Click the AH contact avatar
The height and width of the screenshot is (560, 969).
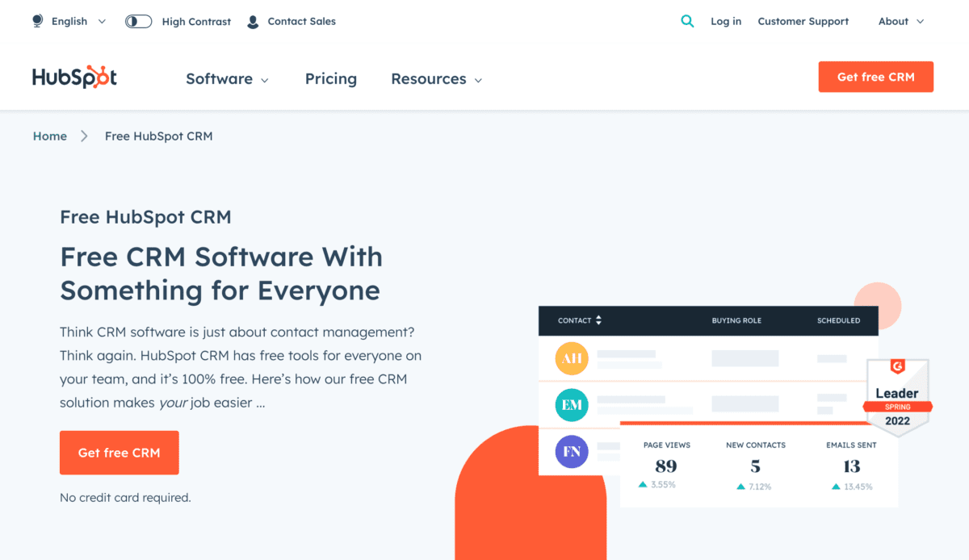572,359
